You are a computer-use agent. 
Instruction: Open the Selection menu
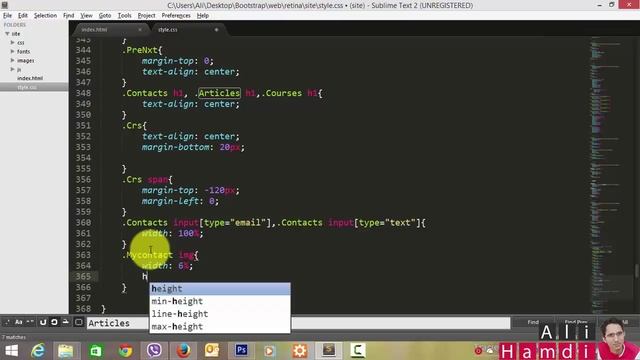click(45, 16)
